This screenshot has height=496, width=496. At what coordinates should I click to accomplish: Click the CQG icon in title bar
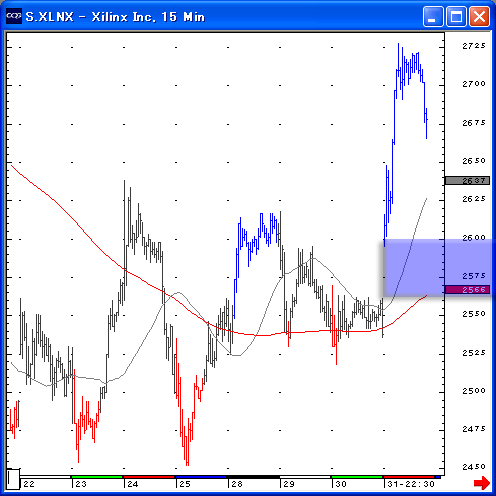coord(14,16)
